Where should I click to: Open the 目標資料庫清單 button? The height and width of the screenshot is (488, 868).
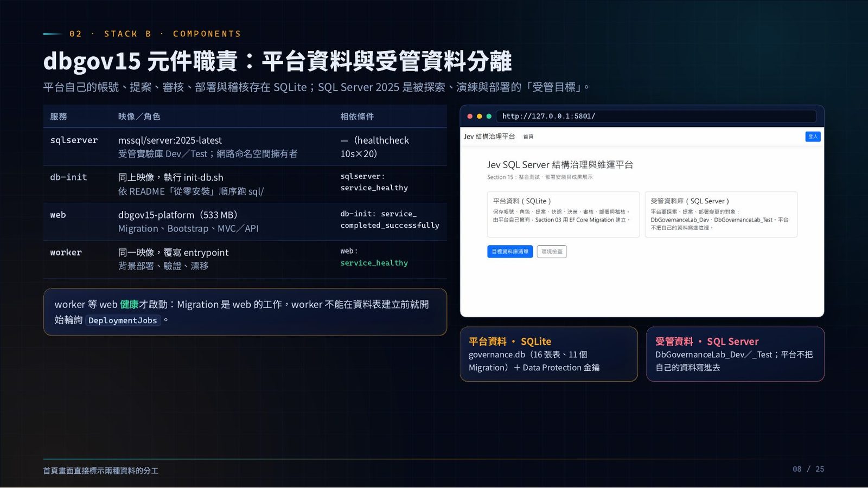(510, 252)
